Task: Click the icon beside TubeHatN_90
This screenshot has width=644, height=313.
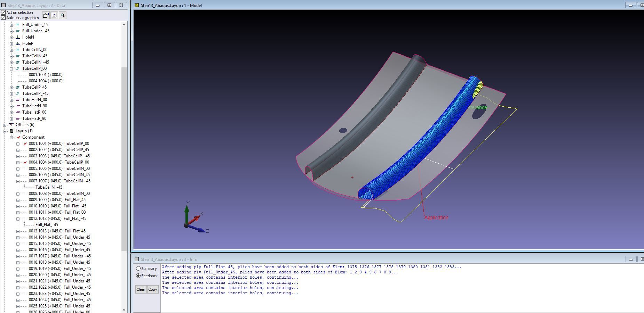Action: [18, 106]
